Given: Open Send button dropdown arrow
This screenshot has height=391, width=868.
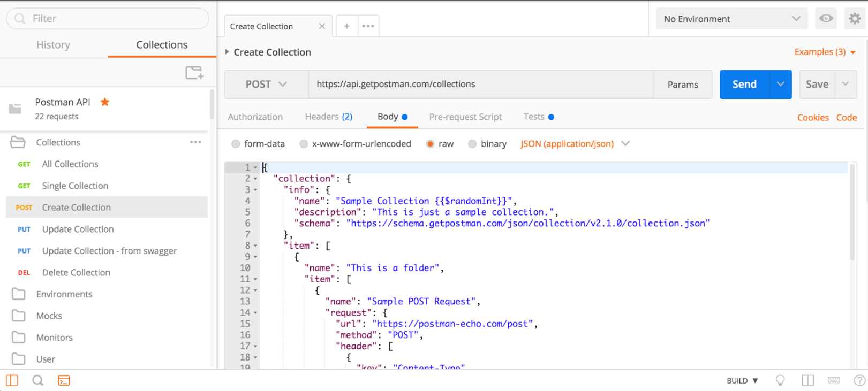Looking at the screenshot, I should (x=781, y=85).
